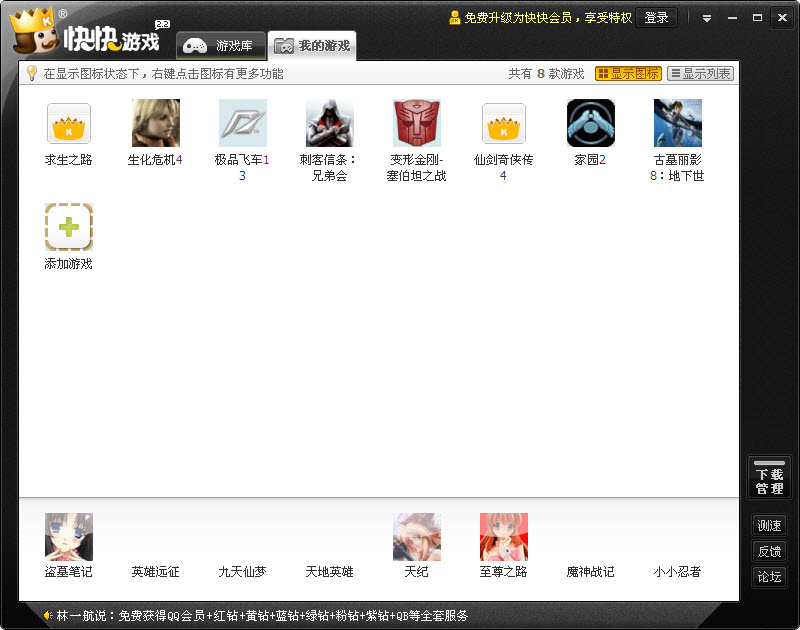800x630 pixels.
Task: Select the 变形金刚-赛伯坦之战 icon
Action: [417, 123]
